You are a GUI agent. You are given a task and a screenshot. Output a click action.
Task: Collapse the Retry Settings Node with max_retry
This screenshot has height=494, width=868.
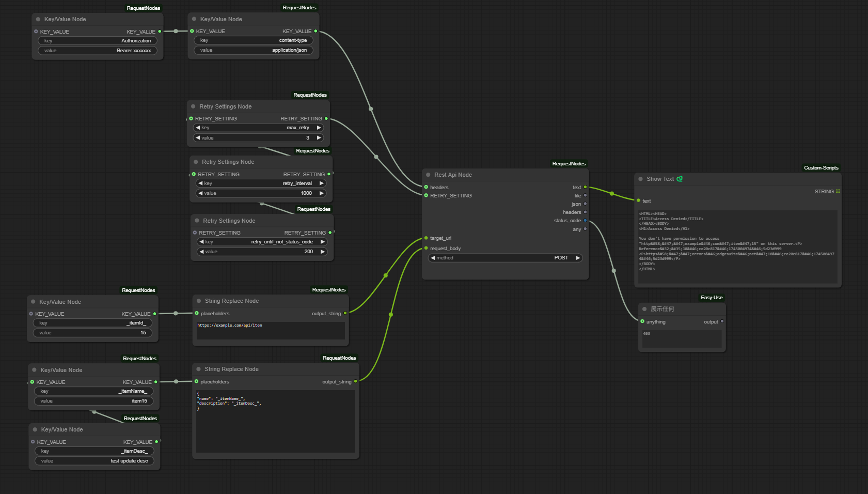[193, 106]
